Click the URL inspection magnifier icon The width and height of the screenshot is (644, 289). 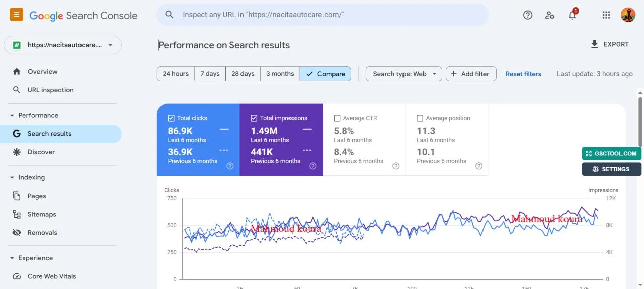(x=17, y=90)
